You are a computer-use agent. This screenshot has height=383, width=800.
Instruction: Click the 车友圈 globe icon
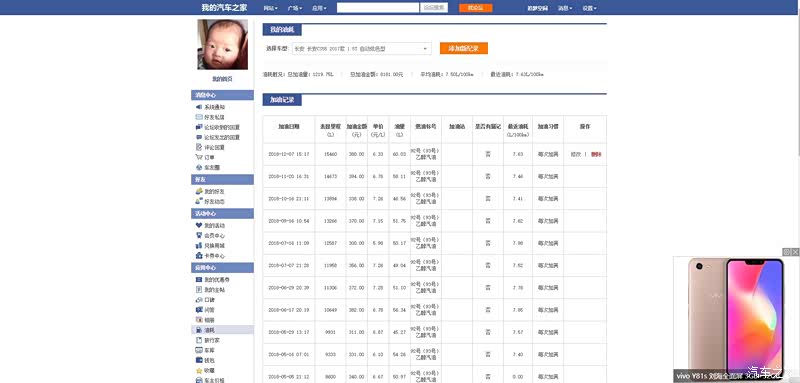point(199,168)
